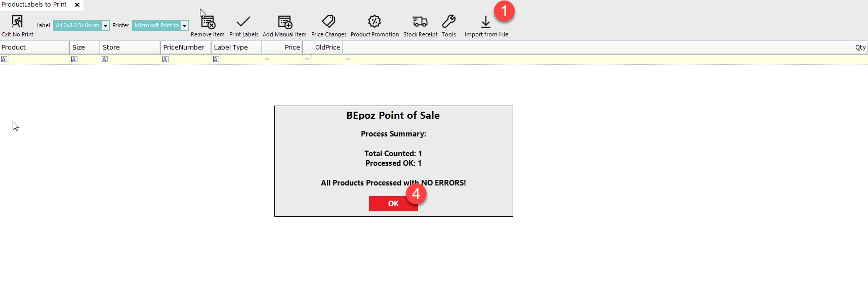This screenshot has height=282, width=868.
Task: Close the ProductLabels to Print tab
Action: pos(77,5)
